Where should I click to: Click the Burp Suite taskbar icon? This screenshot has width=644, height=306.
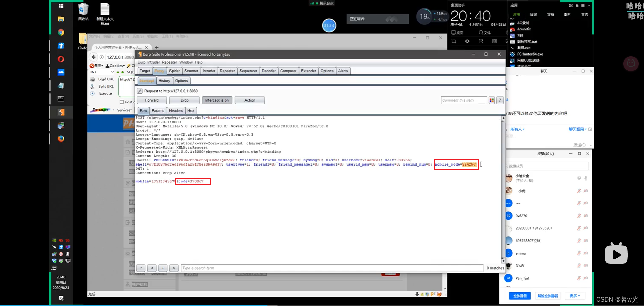click(x=61, y=112)
